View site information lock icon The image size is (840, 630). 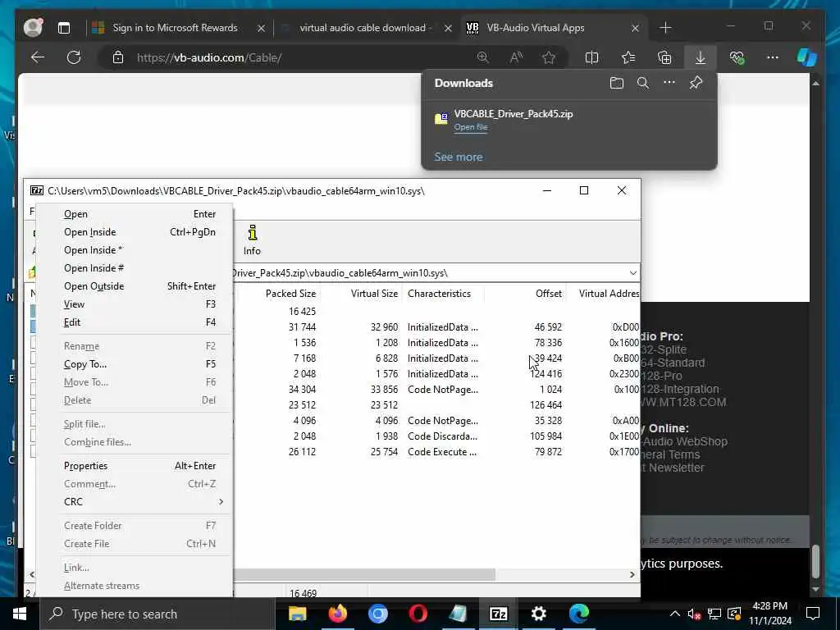coord(118,57)
